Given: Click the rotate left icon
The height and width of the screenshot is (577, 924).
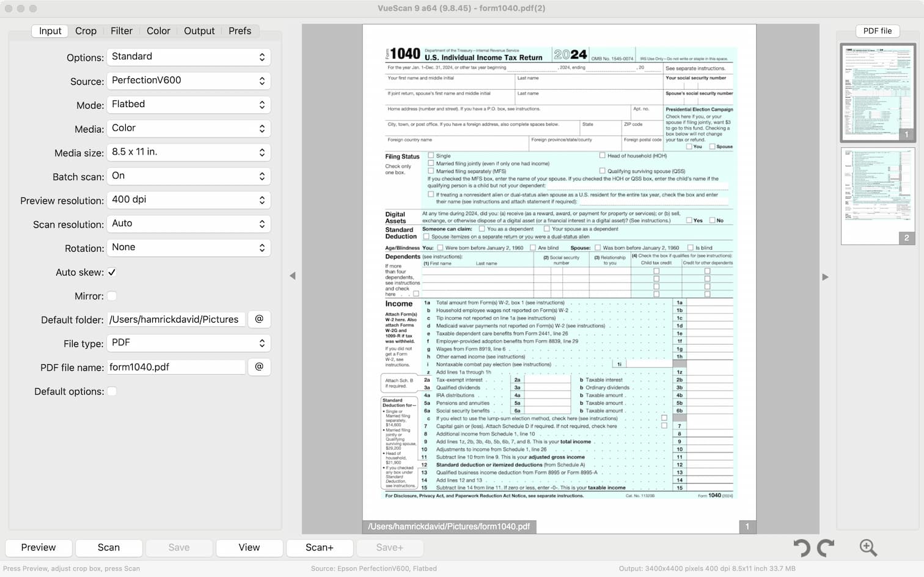Looking at the screenshot, I should pos(801,548).
